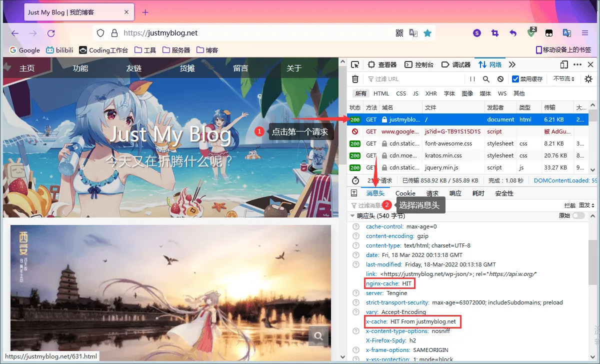Screen dimensions: 600x364
Task: Open network search magnifier
Action: tap(486, 79)
